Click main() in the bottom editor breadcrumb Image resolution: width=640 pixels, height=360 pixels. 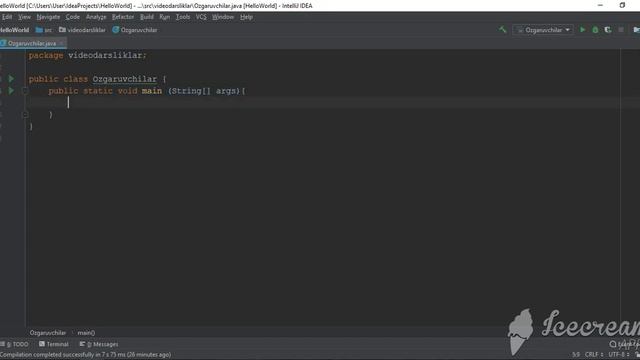coord(86,333)
